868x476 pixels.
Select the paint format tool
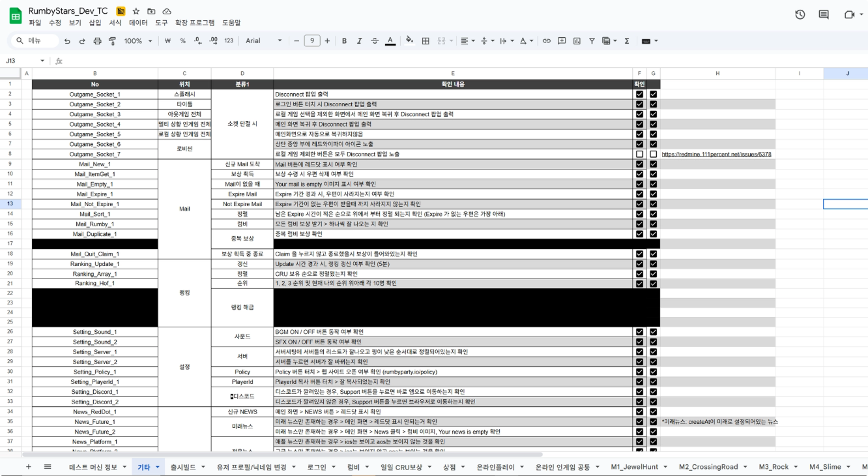tap(112, 41)
